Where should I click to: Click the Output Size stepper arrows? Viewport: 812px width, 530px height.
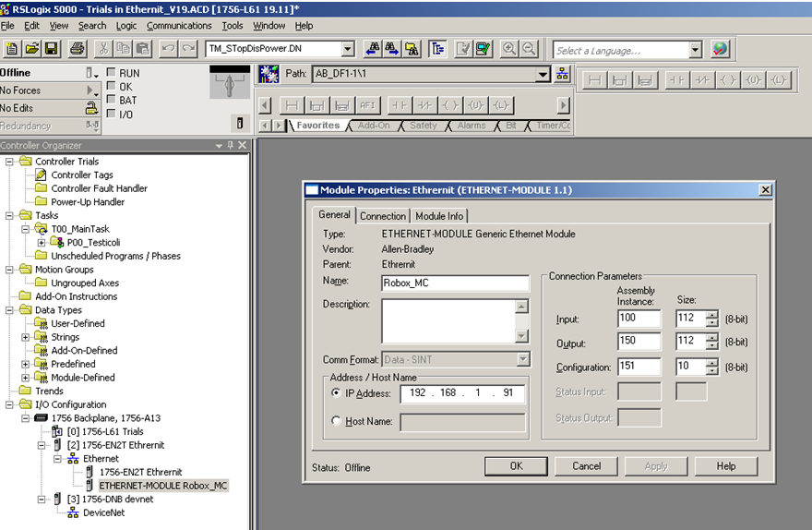712,342
